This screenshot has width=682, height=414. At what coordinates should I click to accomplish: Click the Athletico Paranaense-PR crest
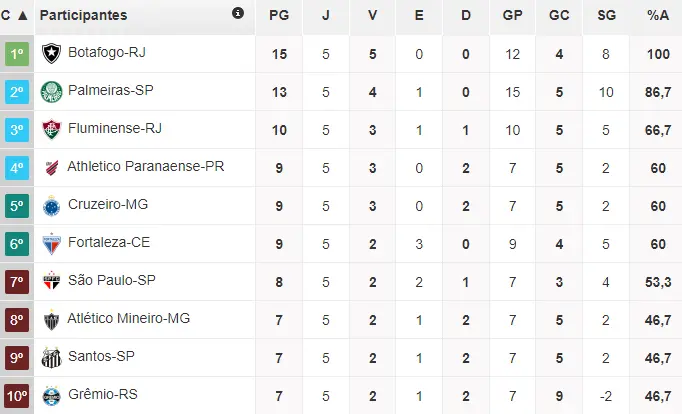51,168
